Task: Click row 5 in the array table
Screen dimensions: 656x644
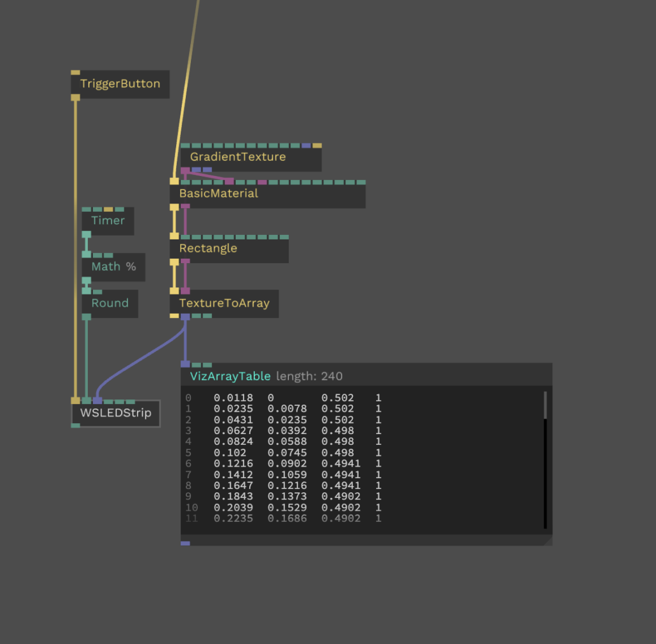Action: tap(283, 453)
